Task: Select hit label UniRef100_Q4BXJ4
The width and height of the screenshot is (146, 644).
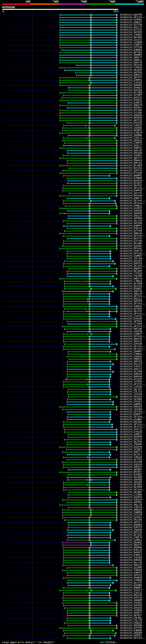Action: click(x=131, y=278)
